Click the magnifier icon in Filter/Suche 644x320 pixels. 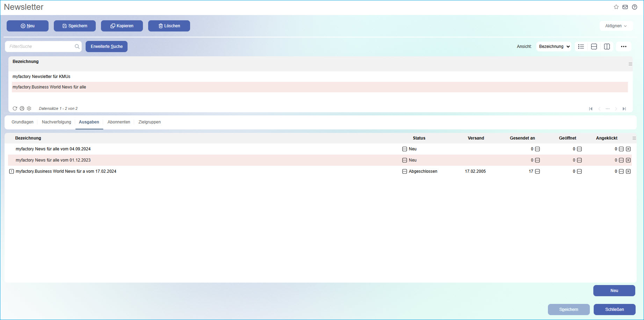[x=77, y=47]
